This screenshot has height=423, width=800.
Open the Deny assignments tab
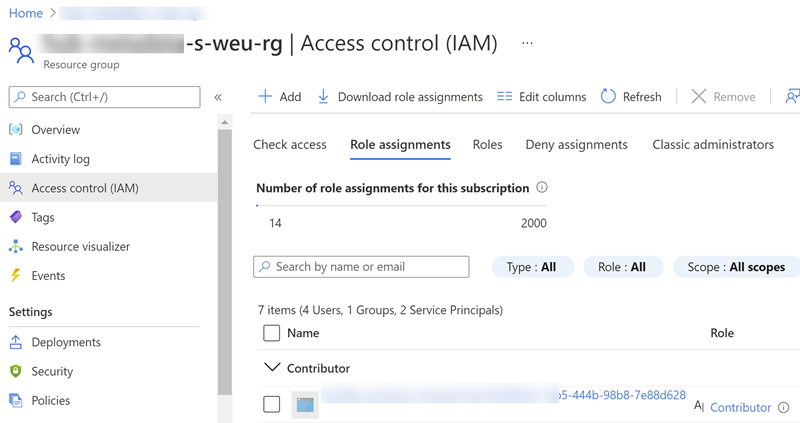[577, 145]
